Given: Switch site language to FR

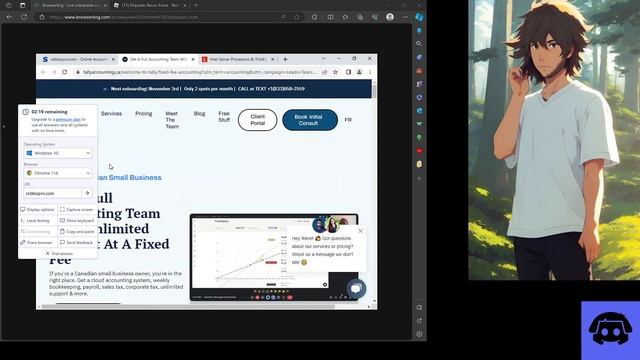Looking at the screenshot, I should [x=348, y=120].
